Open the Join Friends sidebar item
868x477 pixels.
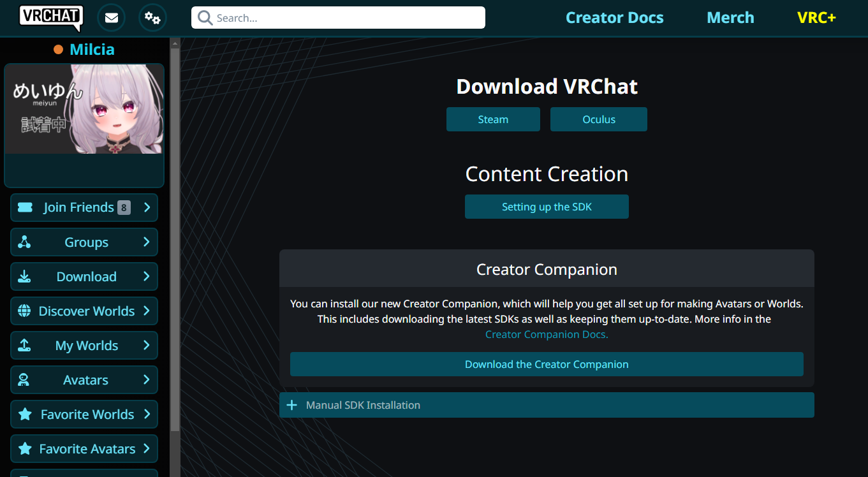[x=84, y=207]
